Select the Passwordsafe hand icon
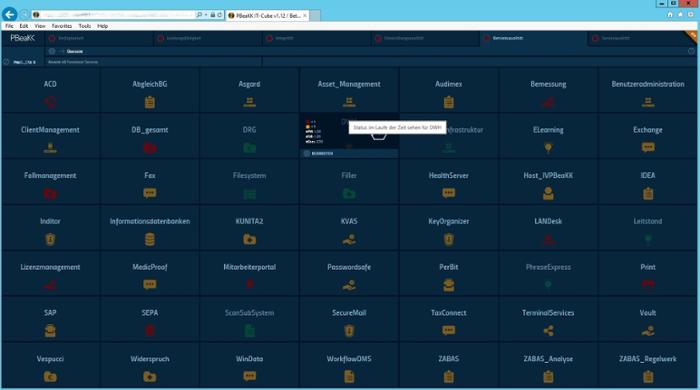This screenshot has width=700, height=390. click(349, 285)
